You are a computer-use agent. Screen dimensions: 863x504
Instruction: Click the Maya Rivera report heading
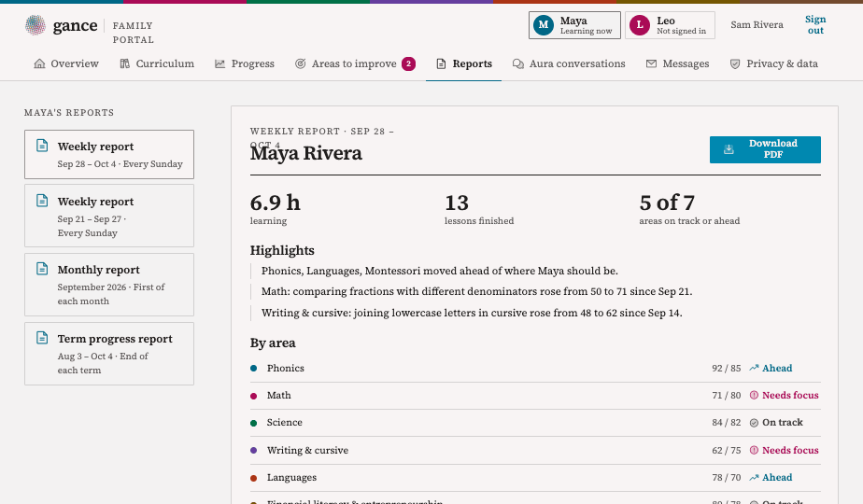pos(306,153)
